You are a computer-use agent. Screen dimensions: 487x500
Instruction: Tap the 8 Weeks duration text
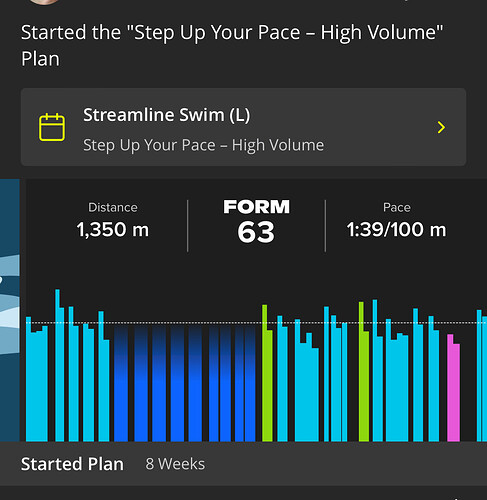pyautogui.click(x=175, y=464)
